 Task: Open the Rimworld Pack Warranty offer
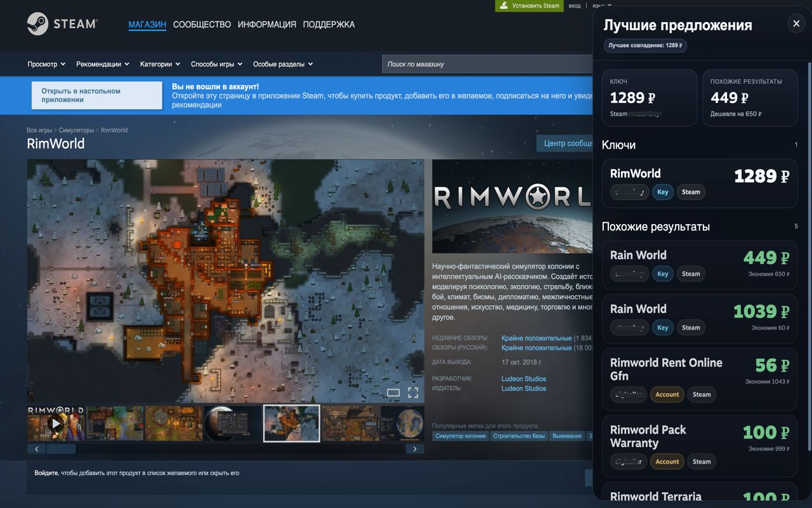pyautogui.click(x=700, y=446)
